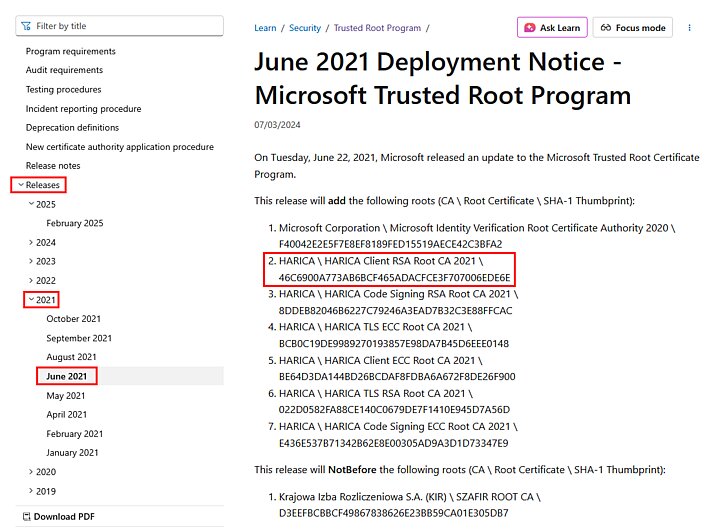Open the more actions vertical dots menu
The height and width of the screenshot is (532, 720).
tap(689, 28)
